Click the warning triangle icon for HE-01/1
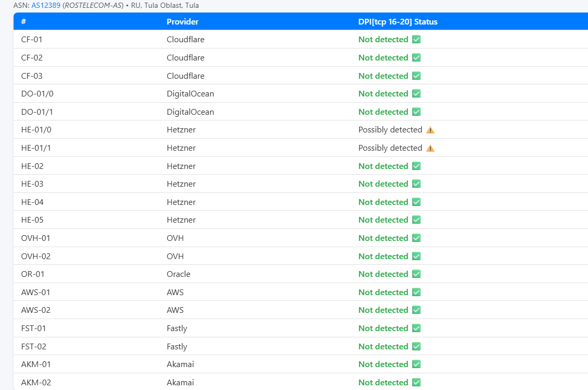Viewport: 588px width, 390px height. pos(430,148)
